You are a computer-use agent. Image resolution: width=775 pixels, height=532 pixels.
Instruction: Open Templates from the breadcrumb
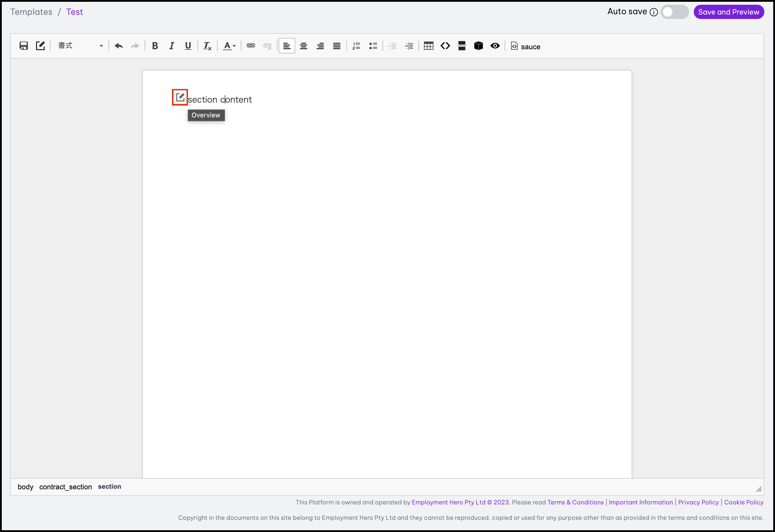click(31, 12)
